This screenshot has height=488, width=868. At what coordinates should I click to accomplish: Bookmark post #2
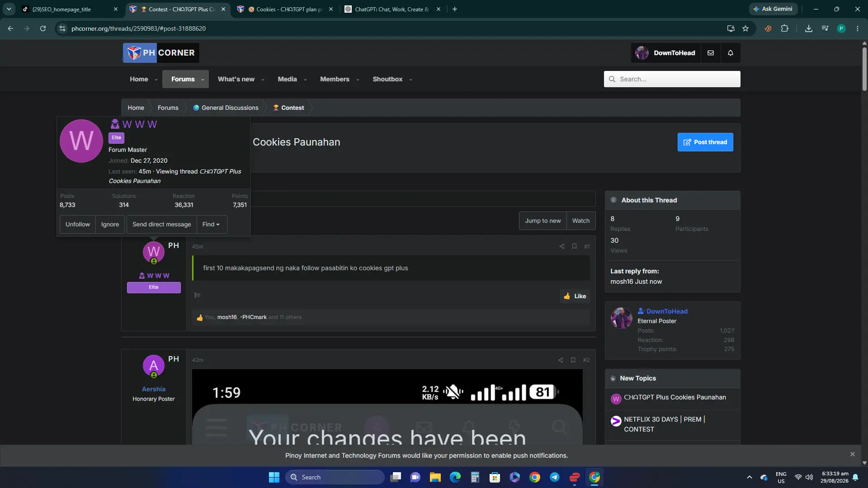573,360
